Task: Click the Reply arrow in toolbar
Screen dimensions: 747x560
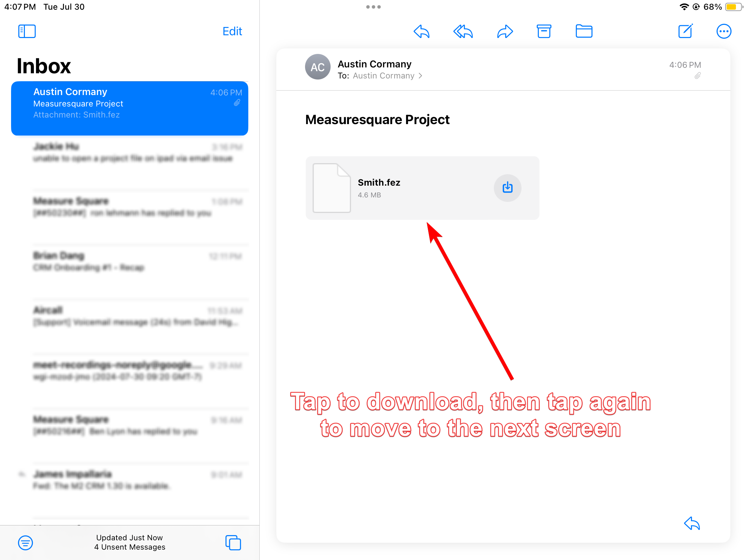Action: click(422, 31)
